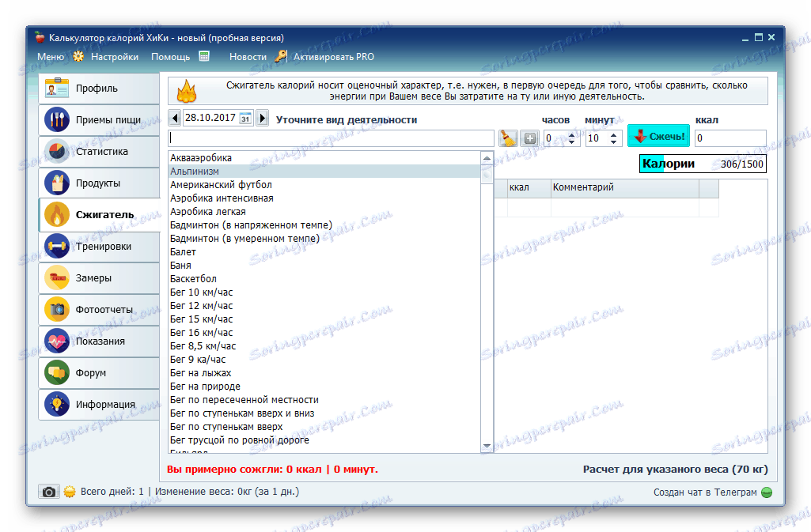Clear the activity field with broom icon
Screen dimensions: 811x532
(507, 138)
